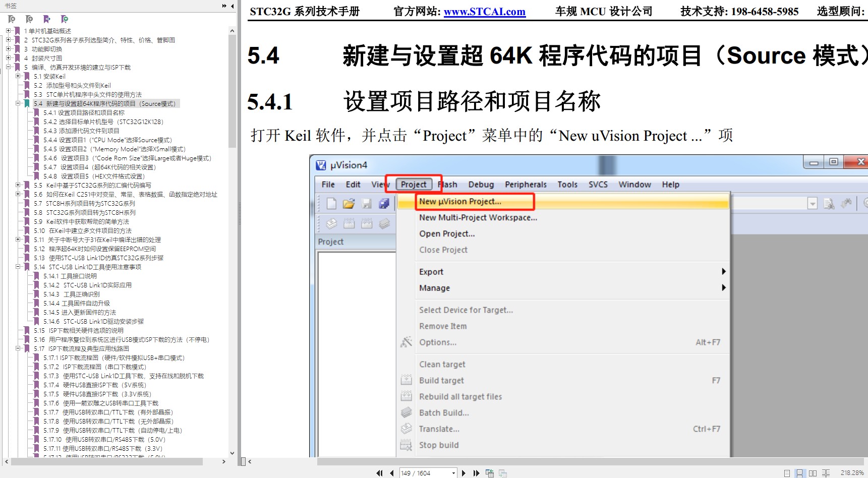
Task: Collapse the 5.14 STC-USB Link1D bookmark subtree
Action: tap(18, 267)
